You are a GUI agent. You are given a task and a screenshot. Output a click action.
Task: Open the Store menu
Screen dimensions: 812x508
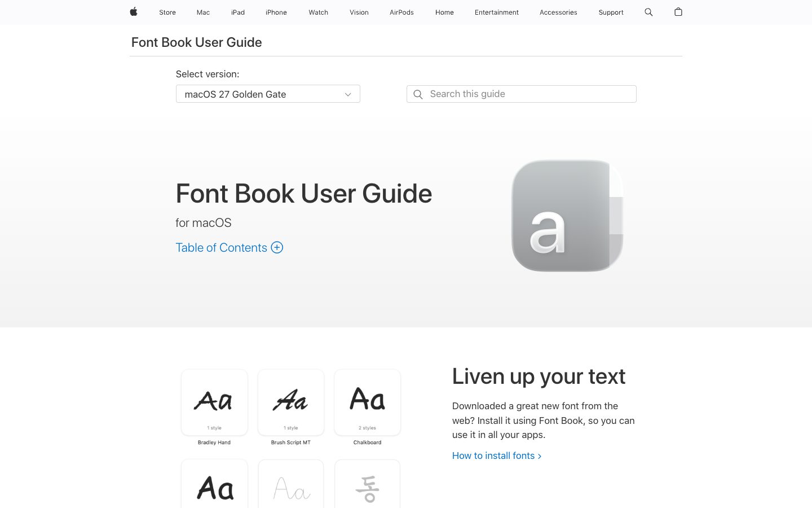coord(167,12)
